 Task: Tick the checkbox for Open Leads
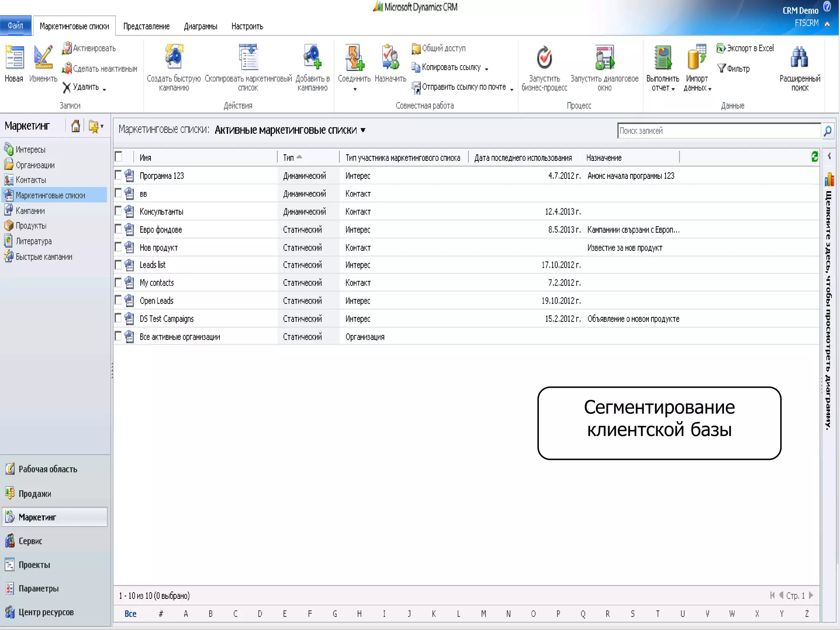click(x=119, y=300)
